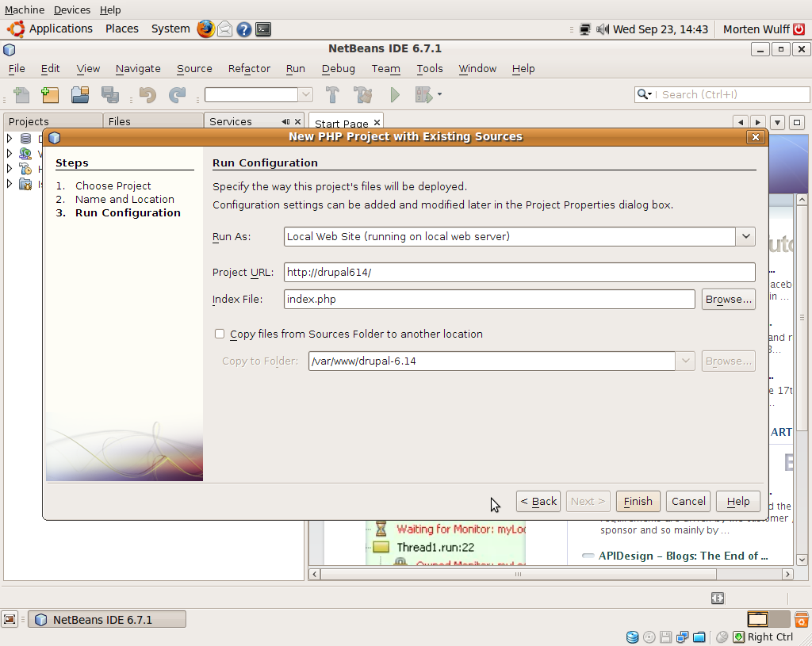Click the Redo arrow icon
This screenshot has width=812, height=646.
[x=177, y=95]
